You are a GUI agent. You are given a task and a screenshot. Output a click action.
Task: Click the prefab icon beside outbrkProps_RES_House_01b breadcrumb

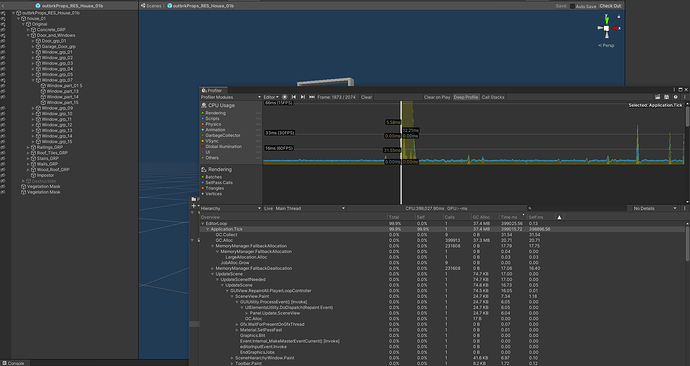pyautogui.click(x=170, y=6)
